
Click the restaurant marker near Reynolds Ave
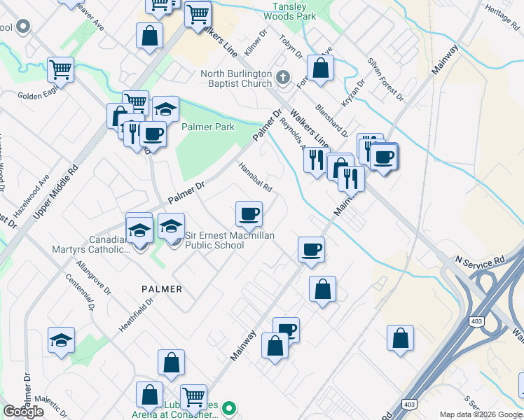point(316,160)
